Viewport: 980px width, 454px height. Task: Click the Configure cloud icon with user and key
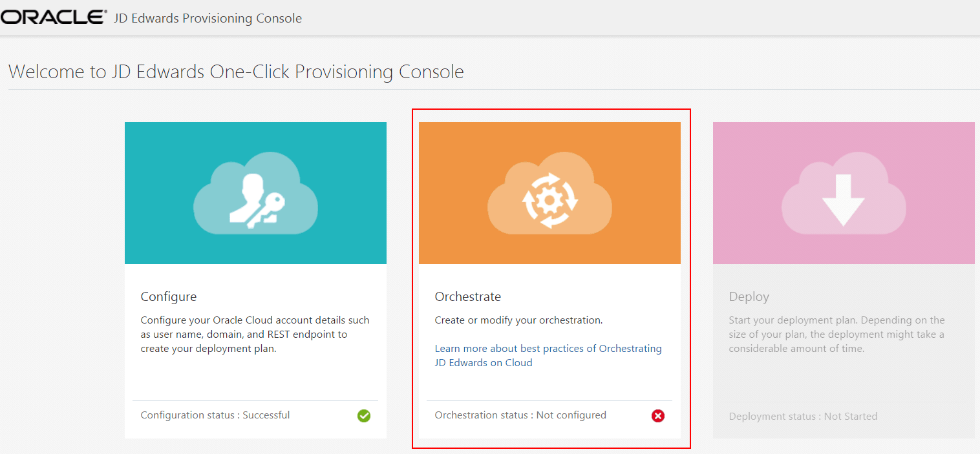pos(255,192)
